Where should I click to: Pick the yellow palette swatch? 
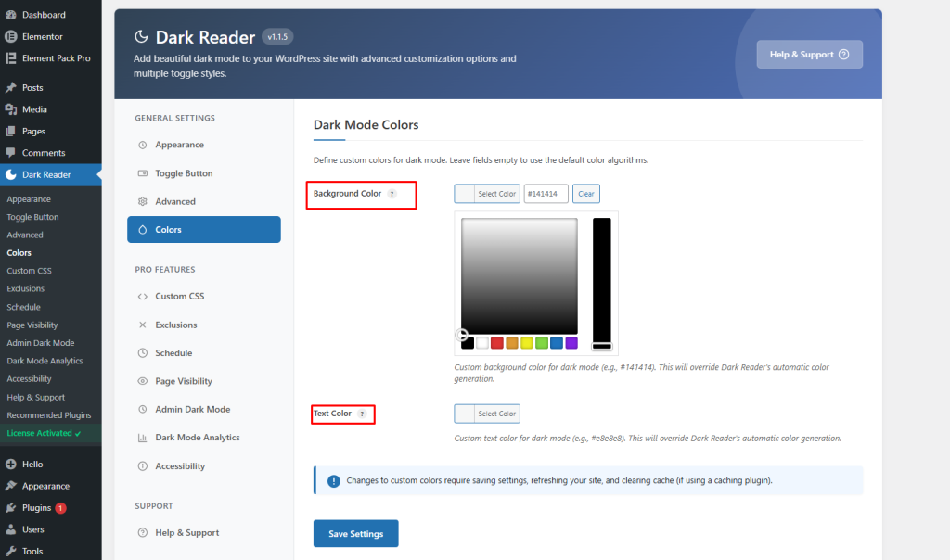click(527, 343)
